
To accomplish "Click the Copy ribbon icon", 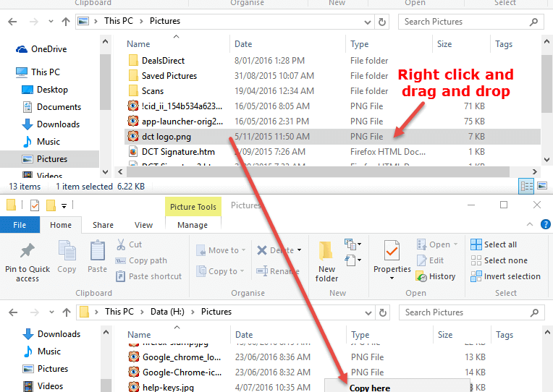I will click(67, 251).
